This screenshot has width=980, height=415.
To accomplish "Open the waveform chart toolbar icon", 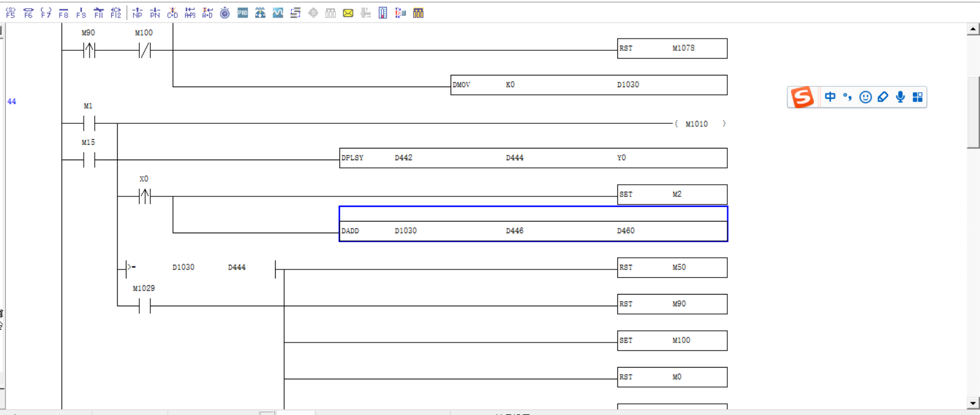I will click(x=278, y=13).
